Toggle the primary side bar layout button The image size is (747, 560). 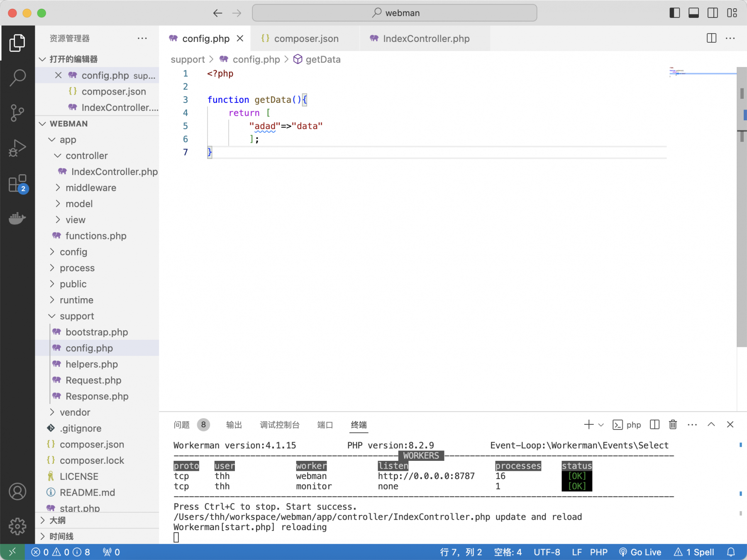tap(674, 13)
